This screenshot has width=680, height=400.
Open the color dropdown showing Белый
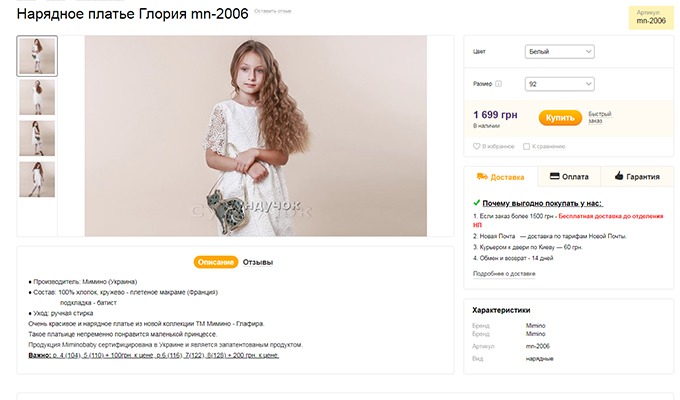(x=559, y=52)
